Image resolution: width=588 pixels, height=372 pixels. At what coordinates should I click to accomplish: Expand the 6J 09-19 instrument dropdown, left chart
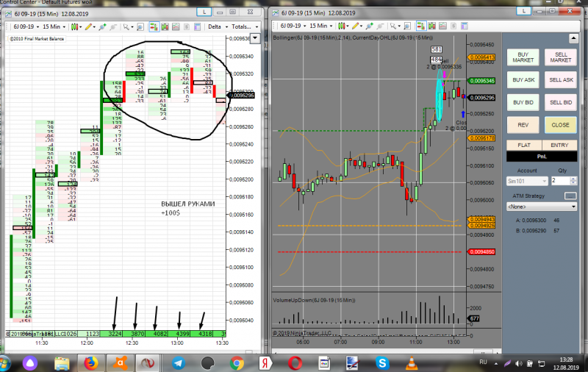click(26, 26)
